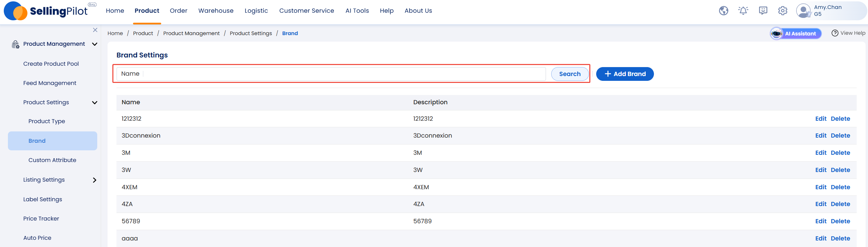Image resolution: width=868 pixels, height=247 pixels.
Task: Delete the 3M brand
Action: pos(841,153)
